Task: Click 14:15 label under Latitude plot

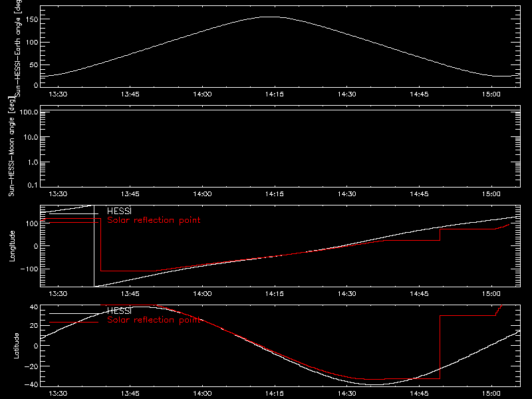Action: [x=275, y=394]
